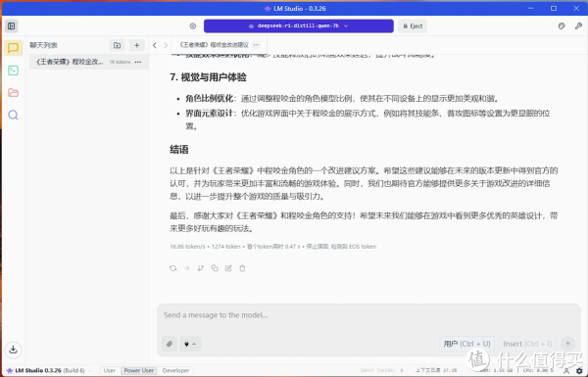Open the Developer terminal view
Screen dimensions: 588x377
[x=13, y=71]
